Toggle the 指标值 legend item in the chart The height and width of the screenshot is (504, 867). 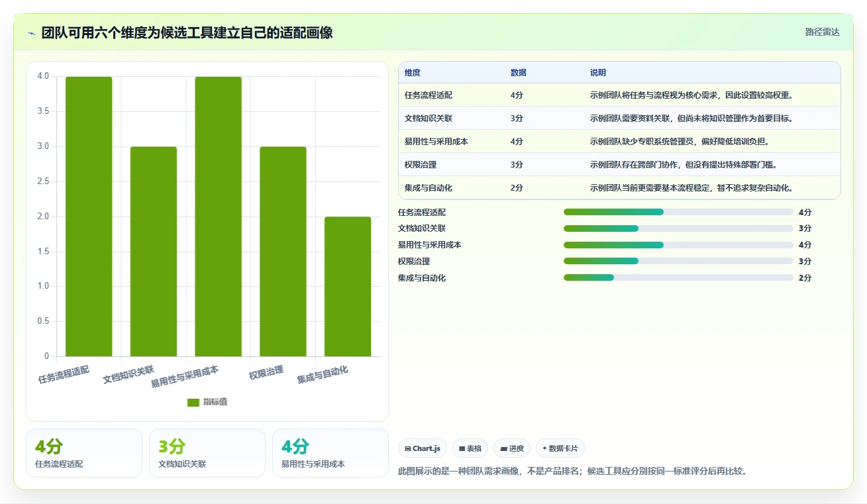point(207,402)
